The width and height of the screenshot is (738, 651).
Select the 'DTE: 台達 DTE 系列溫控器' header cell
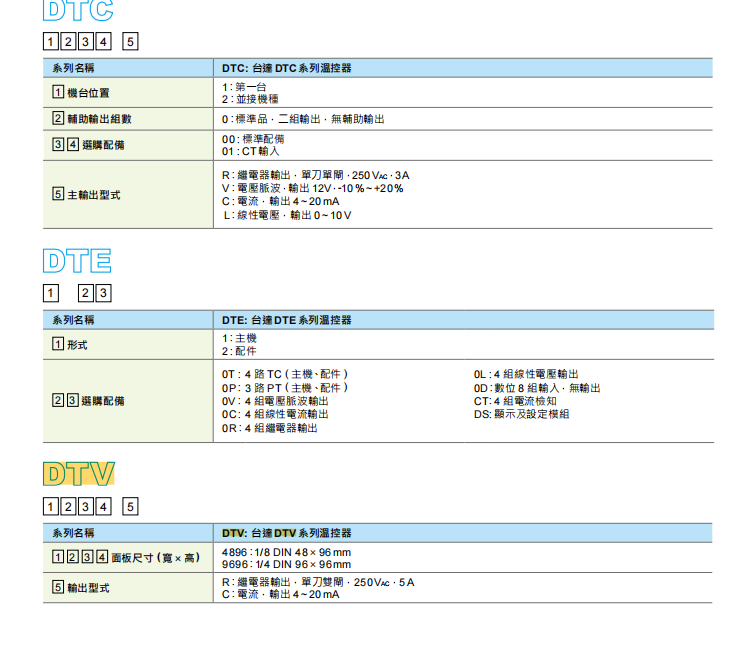(286, 320)
